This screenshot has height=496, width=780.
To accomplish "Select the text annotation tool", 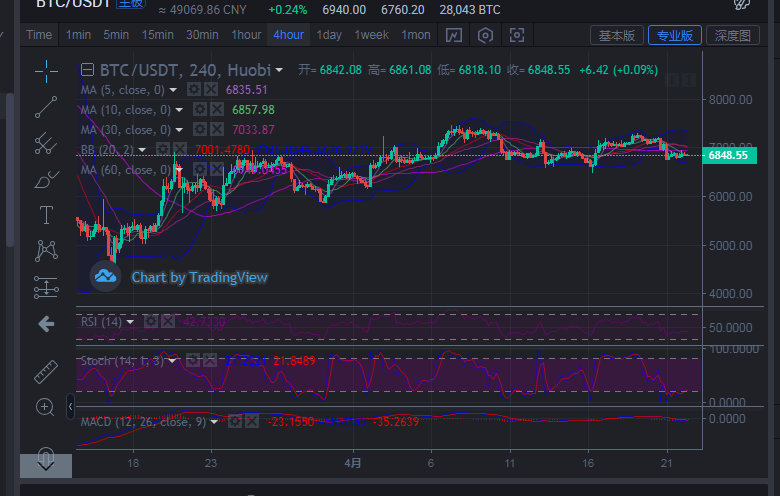I will [x=46, y=215].
